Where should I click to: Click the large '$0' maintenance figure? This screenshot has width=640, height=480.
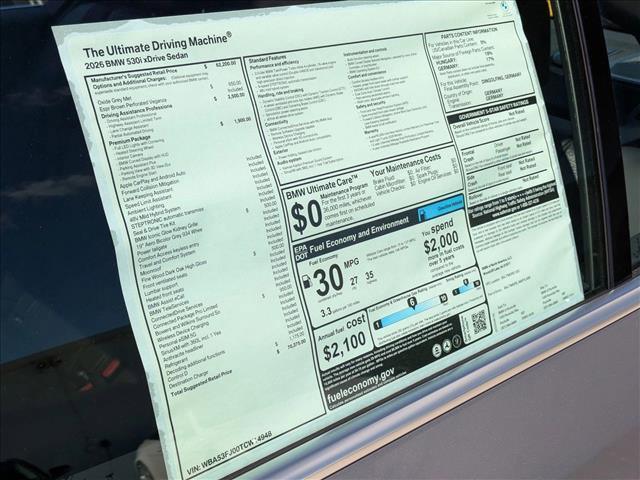click(x=306, y=219)
